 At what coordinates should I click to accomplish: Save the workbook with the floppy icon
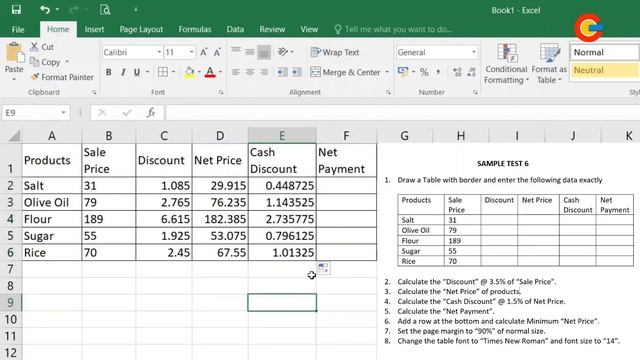point(16,9)
